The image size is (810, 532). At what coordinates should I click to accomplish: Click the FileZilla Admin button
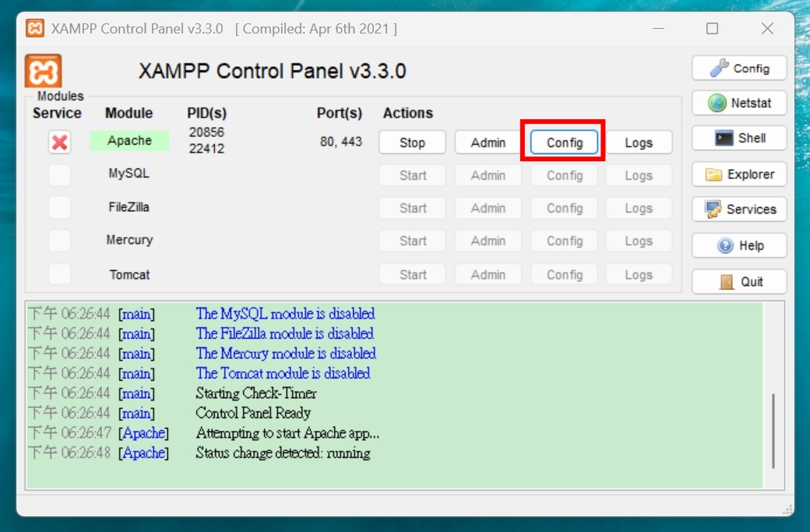tap(488, 208)
